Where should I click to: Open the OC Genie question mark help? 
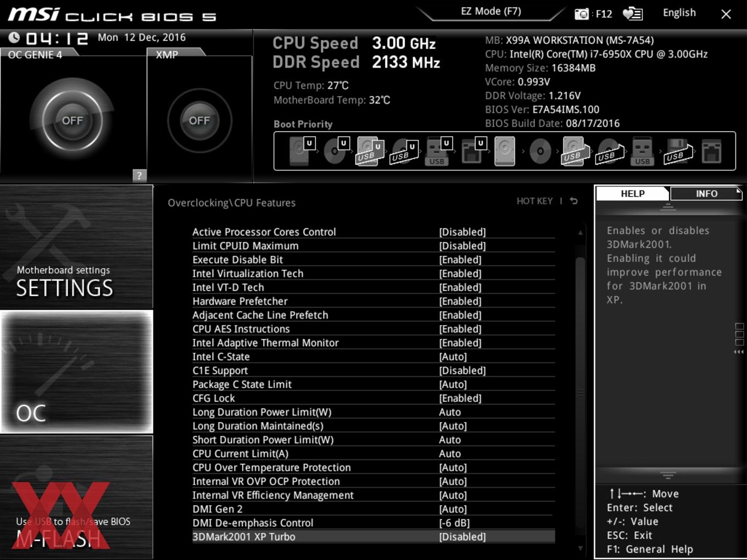[140, 175]
